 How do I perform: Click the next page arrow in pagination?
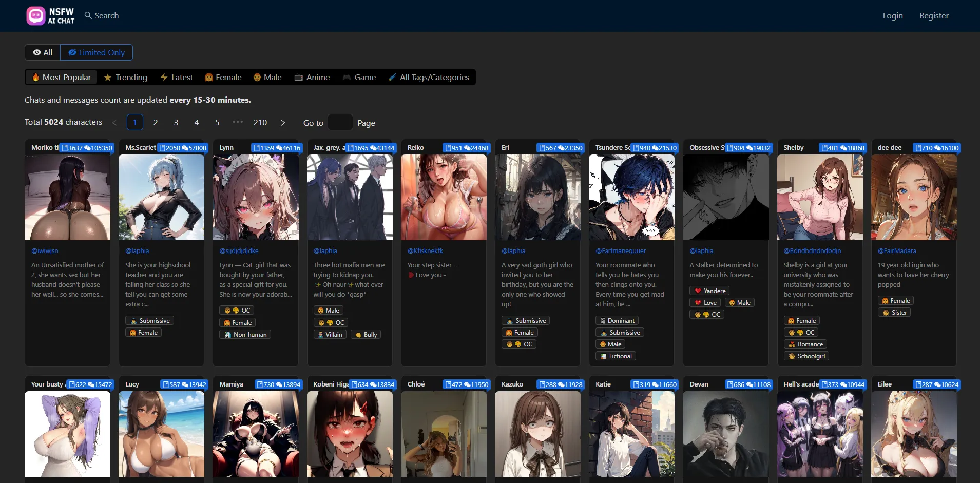[282, 123]
